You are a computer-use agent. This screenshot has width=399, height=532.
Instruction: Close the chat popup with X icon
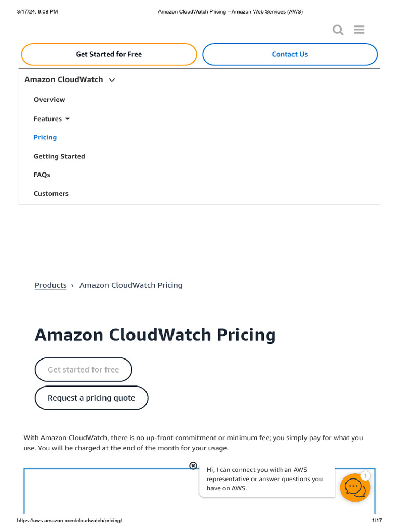[x=193, y=465]
